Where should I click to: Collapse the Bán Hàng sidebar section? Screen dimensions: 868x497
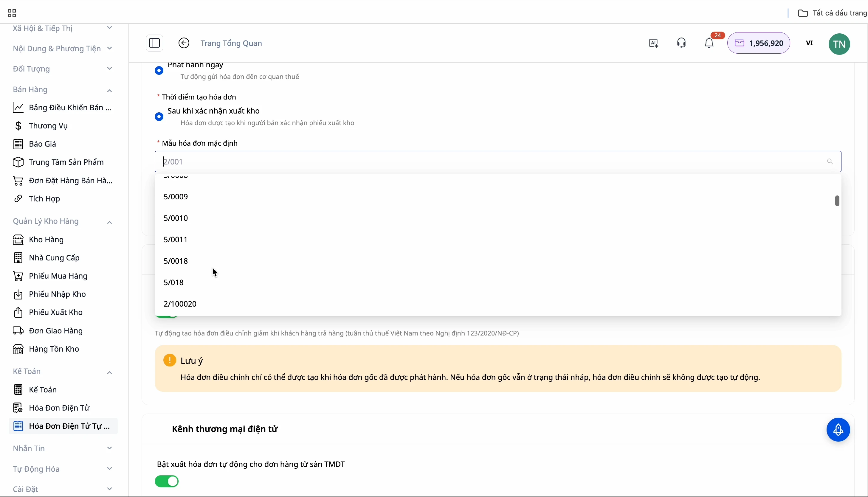[x=109, y=91]
